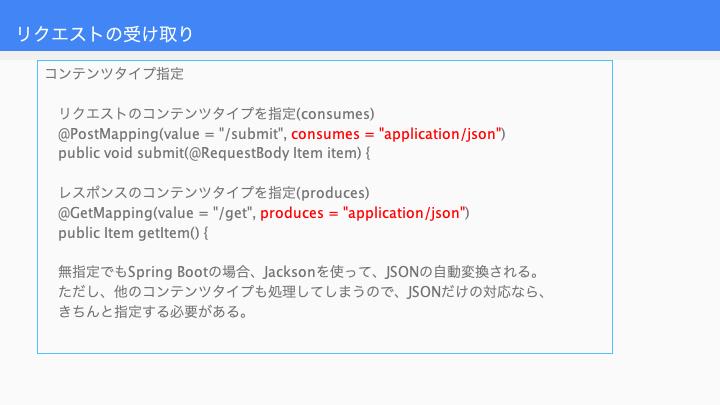Click the line きちんと指定する必要がある。
The height and width of the screenshot is (405, 720).
coord(154,312)
